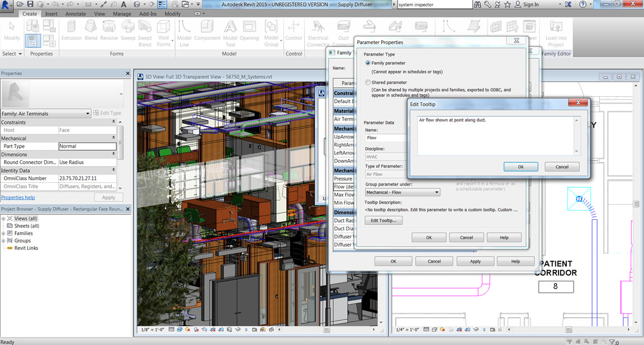Click the Edit Tooltip... button
The width and height of the screenshot is (644, 345).
point(383,221)
